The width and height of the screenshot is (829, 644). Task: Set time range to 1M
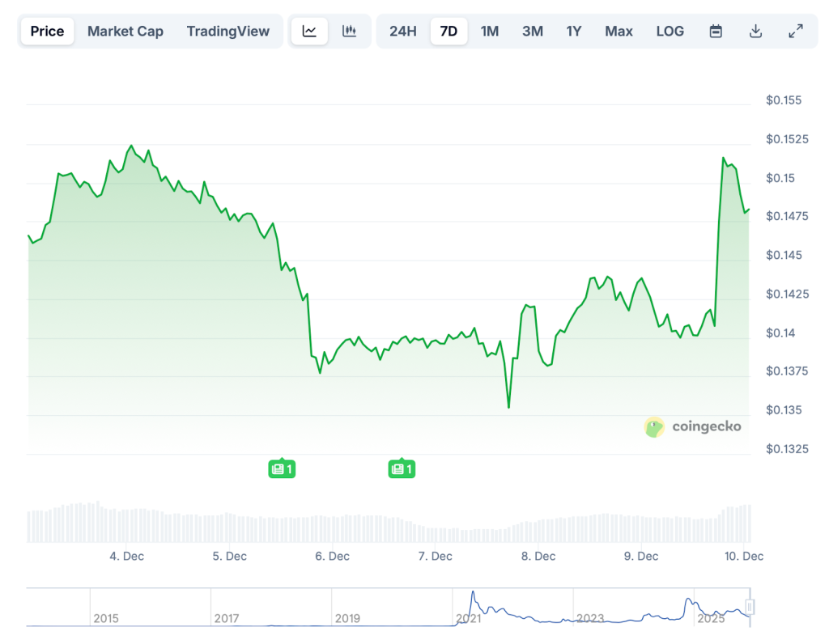click(490, 32)
